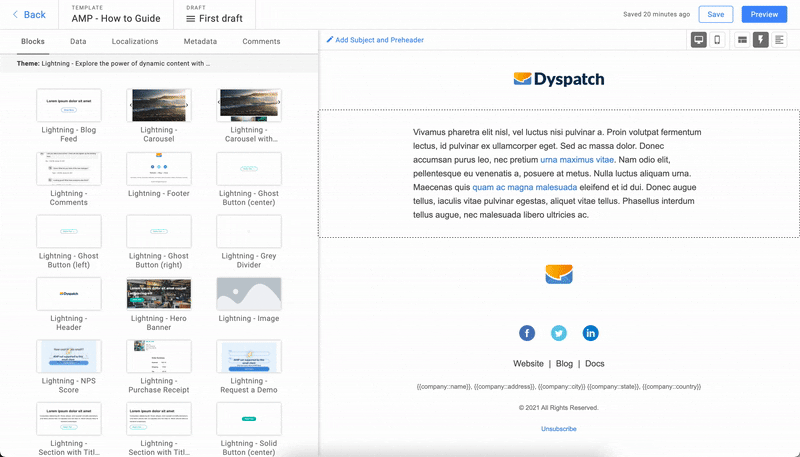
Task: Click the © 2021 All Rights Reserved text
Action: click(559, 408)
